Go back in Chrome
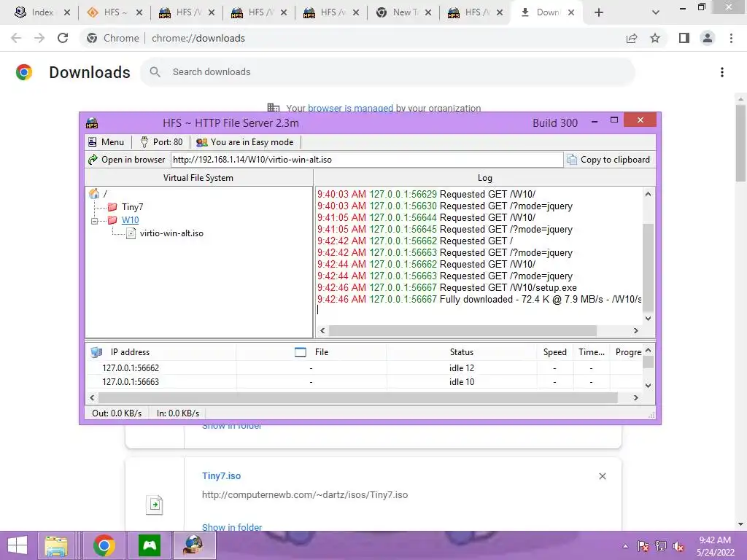 [x=16, y=38]
